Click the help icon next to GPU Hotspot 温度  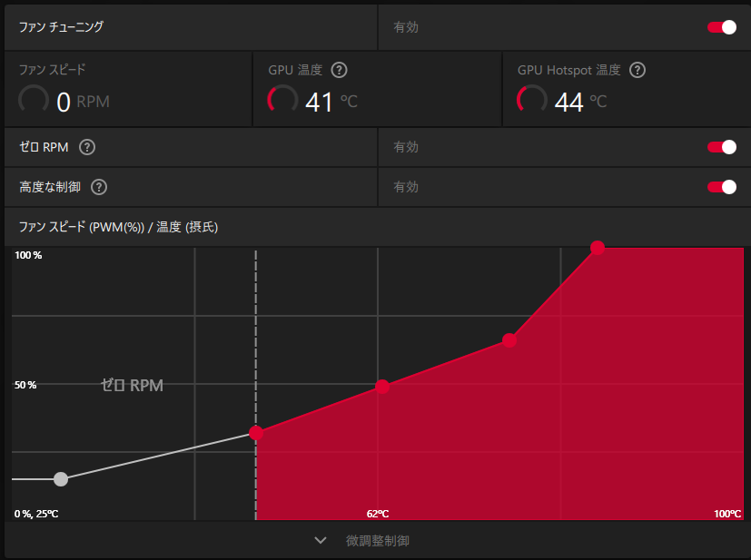637,70
